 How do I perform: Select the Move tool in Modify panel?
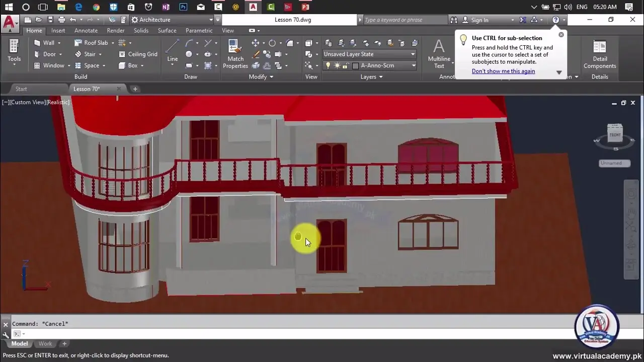coord(256,43)
